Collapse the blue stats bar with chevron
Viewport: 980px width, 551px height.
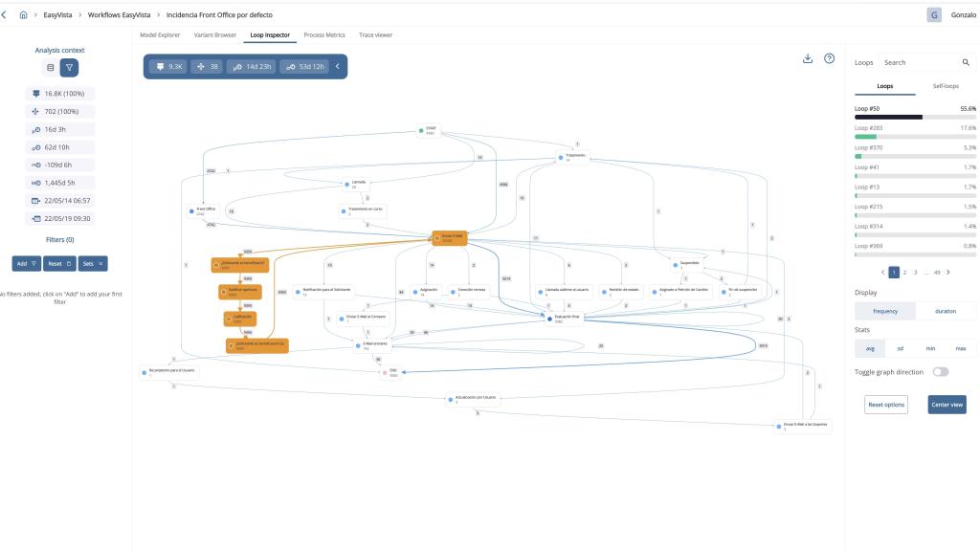pos(337,66)
